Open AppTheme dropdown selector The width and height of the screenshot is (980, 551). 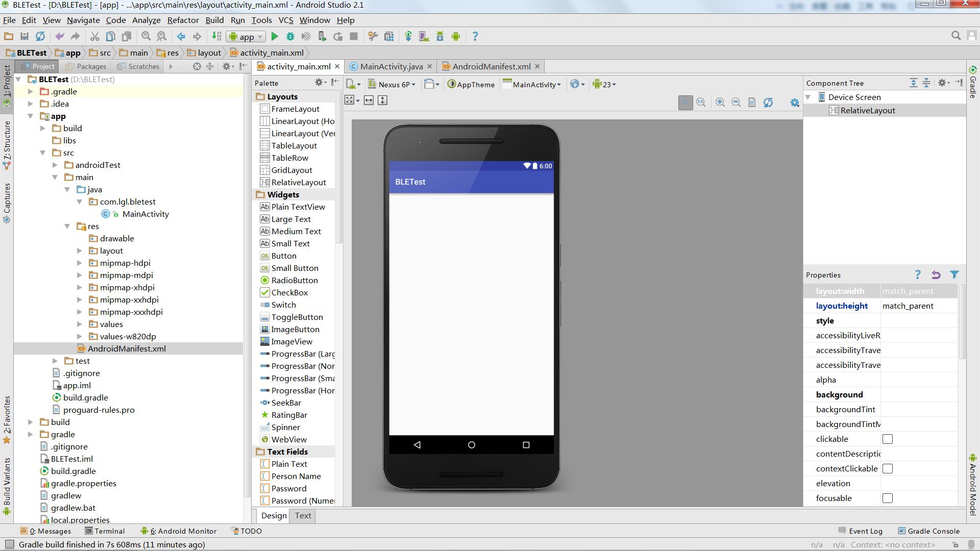[471, 84]
